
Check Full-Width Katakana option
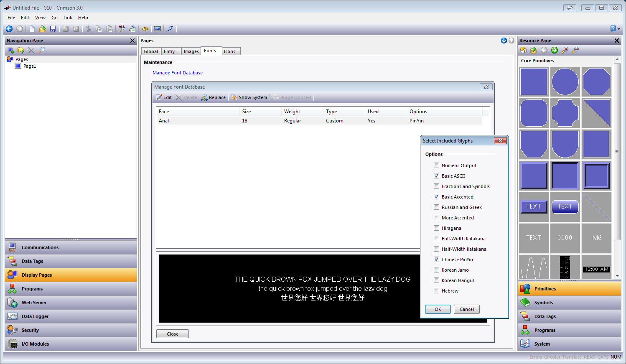[x=436, y=239]
